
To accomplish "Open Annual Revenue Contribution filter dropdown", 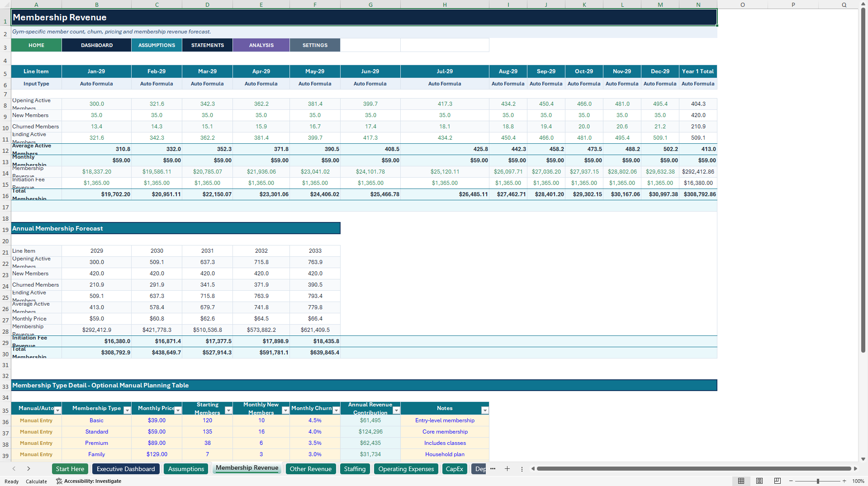I will click(396, 411).
